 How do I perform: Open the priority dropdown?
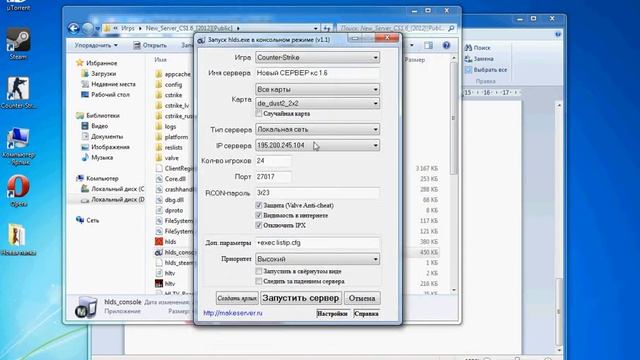coord(318,259)
